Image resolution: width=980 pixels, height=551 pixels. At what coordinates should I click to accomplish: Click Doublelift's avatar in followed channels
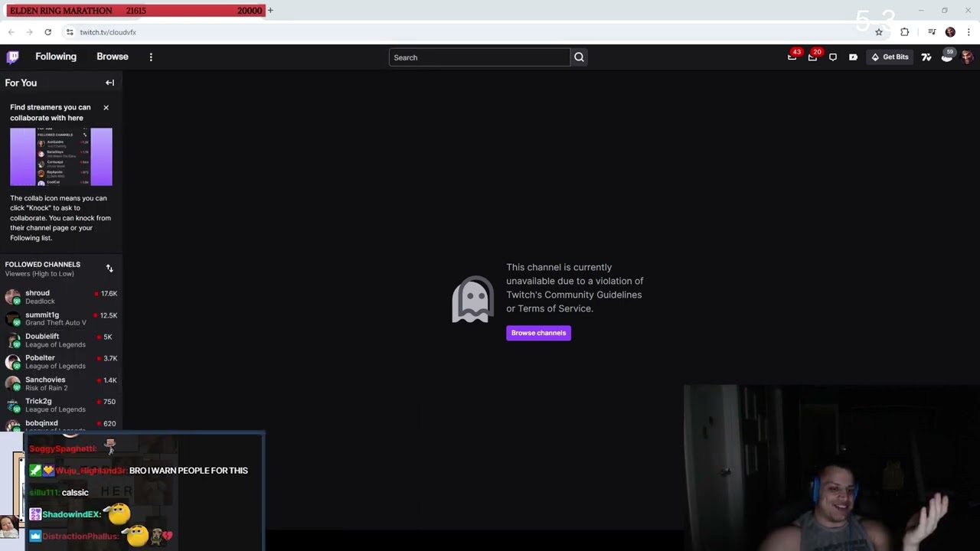pyautogui.click(x=12, y=340)
